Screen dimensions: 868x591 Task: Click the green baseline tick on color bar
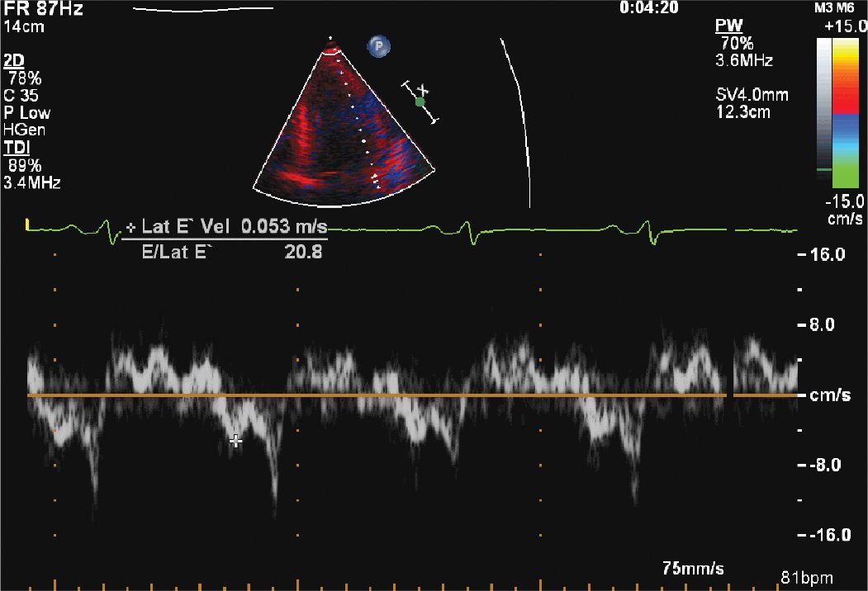pos(823,169)
